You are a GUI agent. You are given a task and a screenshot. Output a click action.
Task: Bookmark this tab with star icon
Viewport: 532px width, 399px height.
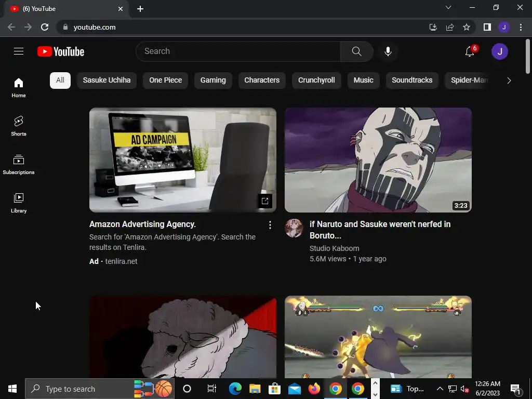tap(467, 27)
